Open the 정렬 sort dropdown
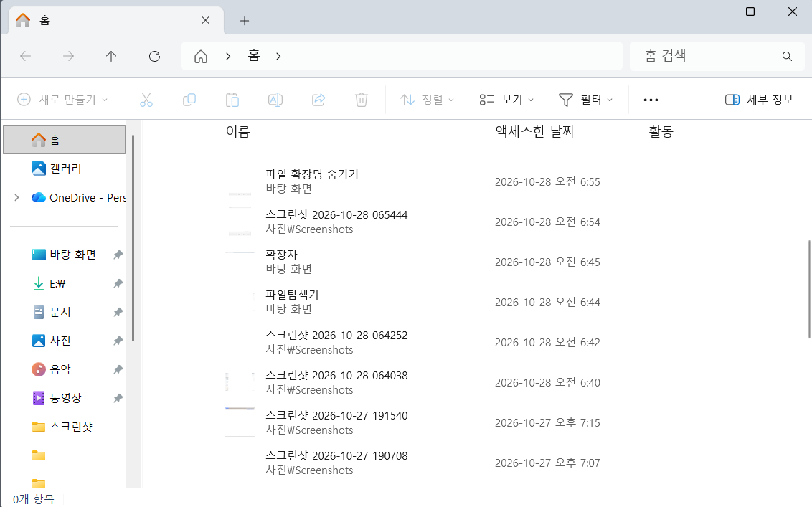 (x=428, y=100)
